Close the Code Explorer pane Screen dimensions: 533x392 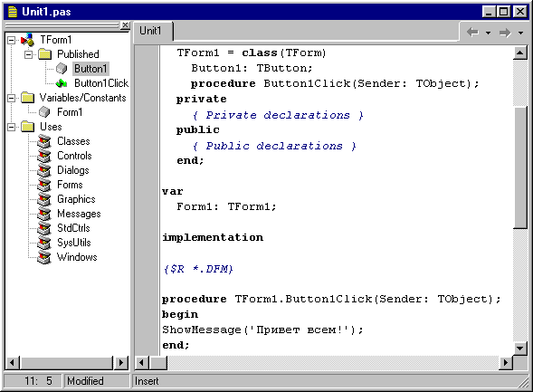[125, 24]
